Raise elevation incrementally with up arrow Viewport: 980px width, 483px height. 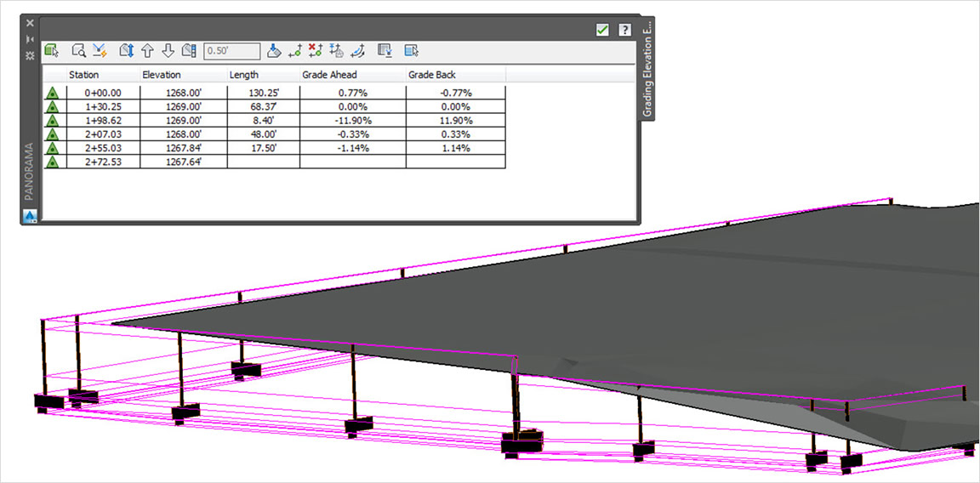pyautogui.click(x=147, y=51)
